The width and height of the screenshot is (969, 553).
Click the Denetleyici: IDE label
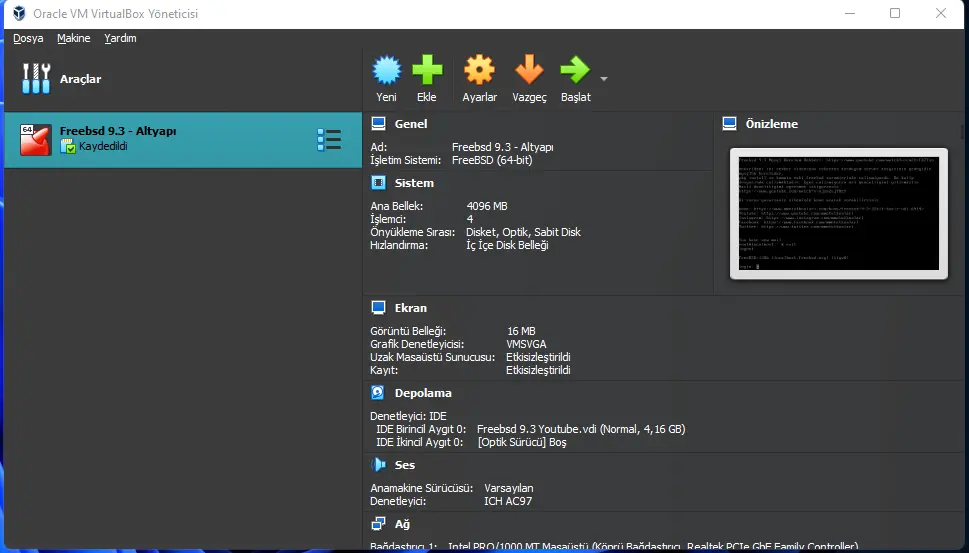point(408,416)
